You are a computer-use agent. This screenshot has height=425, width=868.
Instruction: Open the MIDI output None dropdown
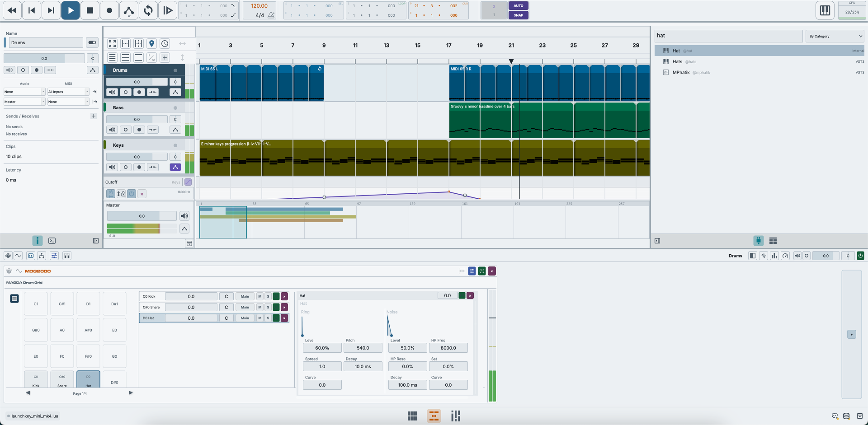(x=68, y=102)
